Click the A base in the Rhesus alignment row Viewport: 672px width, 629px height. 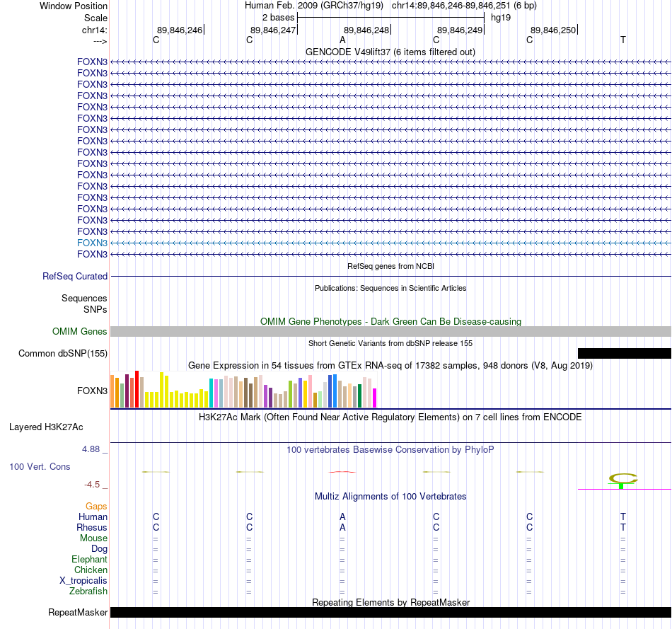click(342, 527)
